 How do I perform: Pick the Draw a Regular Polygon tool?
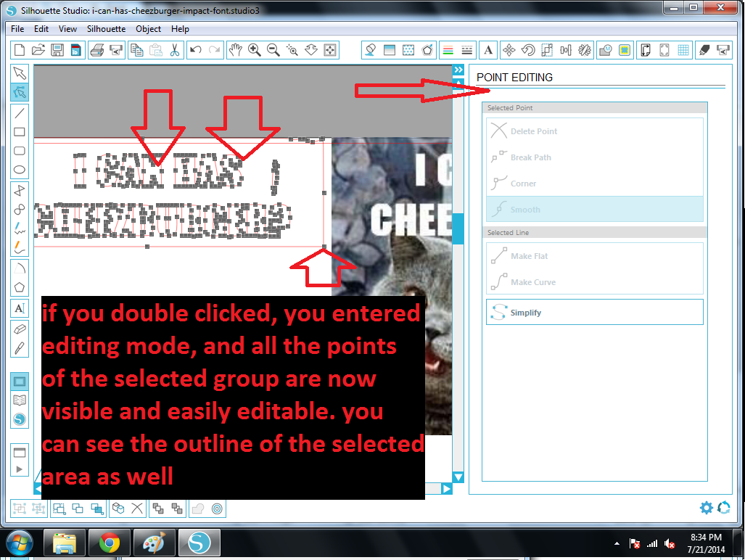pyautogui.click(x=20, y=287)
